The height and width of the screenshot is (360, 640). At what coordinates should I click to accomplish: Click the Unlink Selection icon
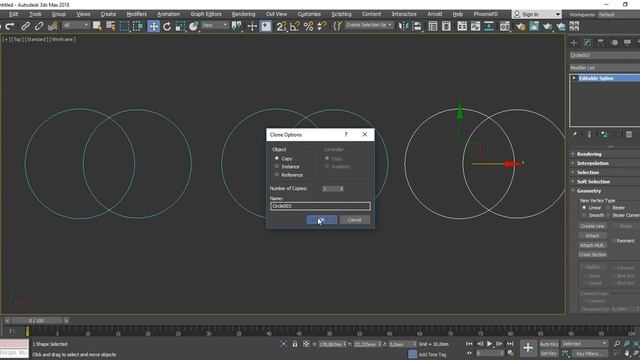[x=39, y=27]
